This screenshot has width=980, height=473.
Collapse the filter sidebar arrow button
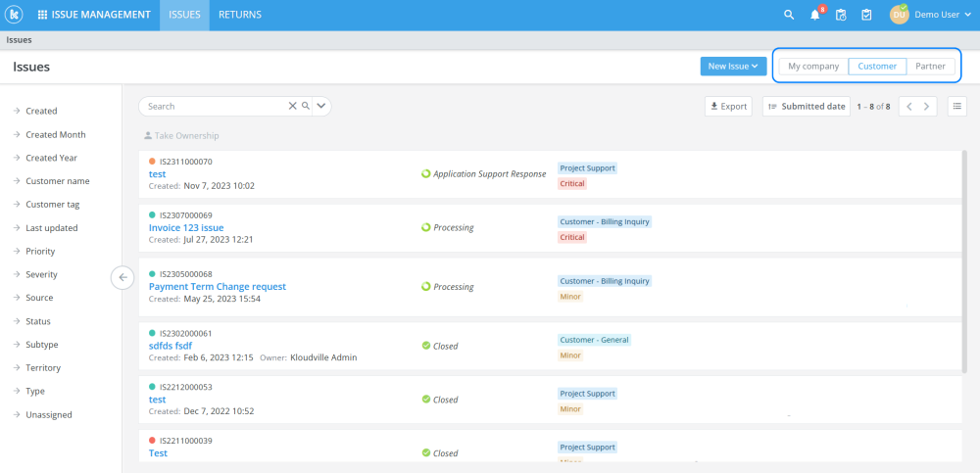coord(122,277)
